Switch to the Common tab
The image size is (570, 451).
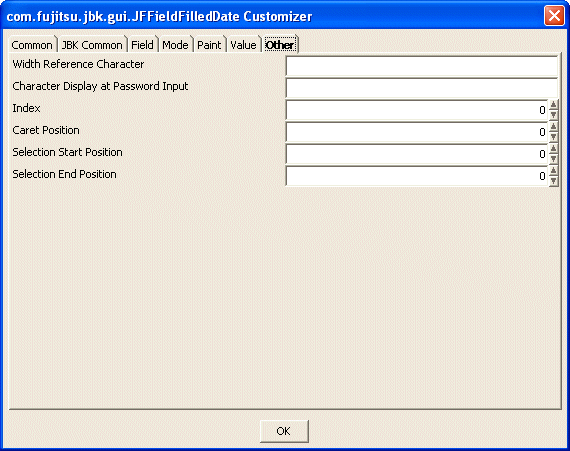point(32,45)
